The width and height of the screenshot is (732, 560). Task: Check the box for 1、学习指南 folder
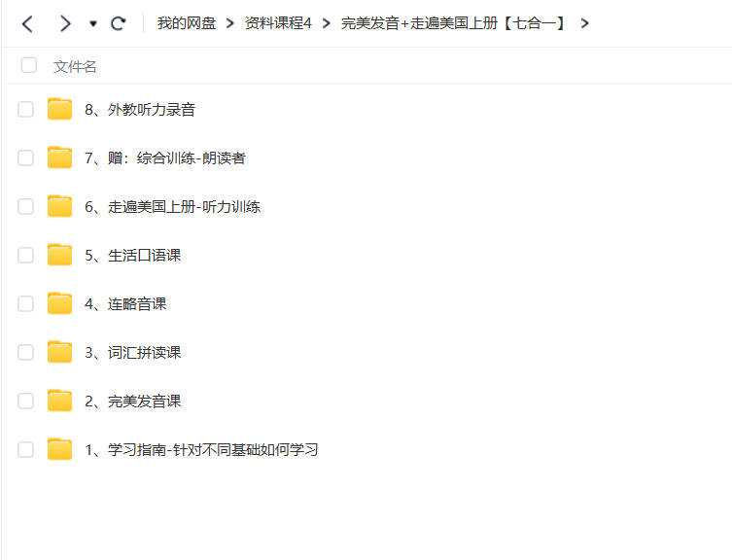point(25,449)
